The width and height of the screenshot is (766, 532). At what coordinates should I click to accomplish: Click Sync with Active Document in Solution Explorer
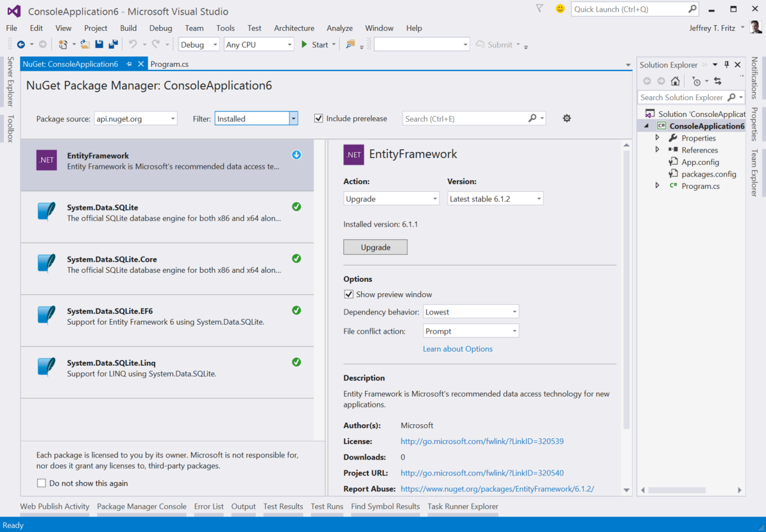[x=717, y=81]
